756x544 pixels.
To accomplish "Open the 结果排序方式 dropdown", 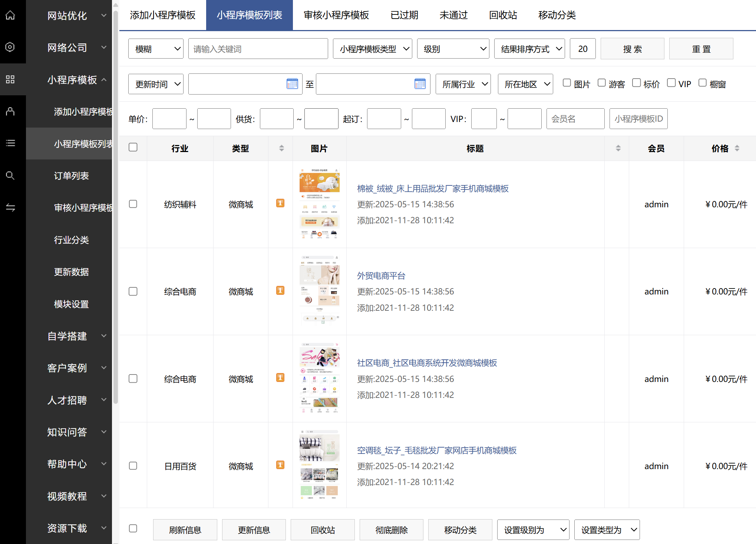I will [x=529, y=49].
